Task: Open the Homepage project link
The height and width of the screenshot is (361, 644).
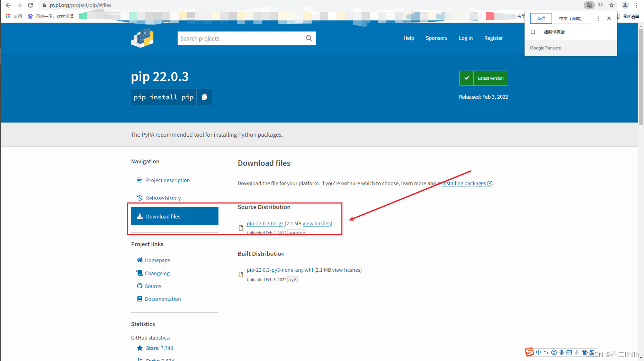Action: (x=153, y=260)
